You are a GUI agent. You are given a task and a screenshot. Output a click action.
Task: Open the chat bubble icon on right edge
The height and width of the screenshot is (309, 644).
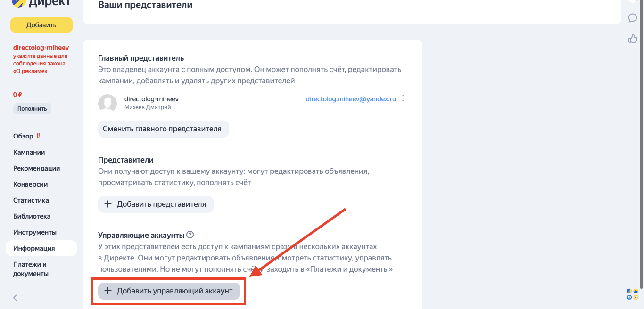pyautogui.click(x=633, y=18)
